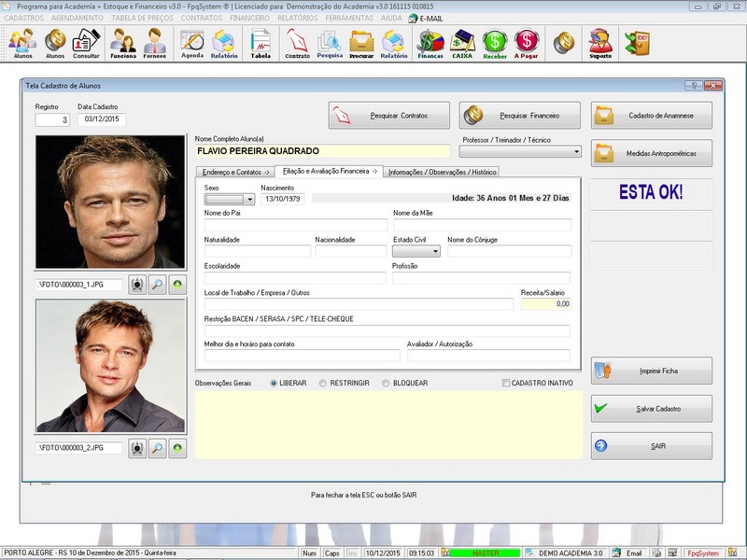
Task: Select the BLOQUEAR radio option
Action: [405, 383]
